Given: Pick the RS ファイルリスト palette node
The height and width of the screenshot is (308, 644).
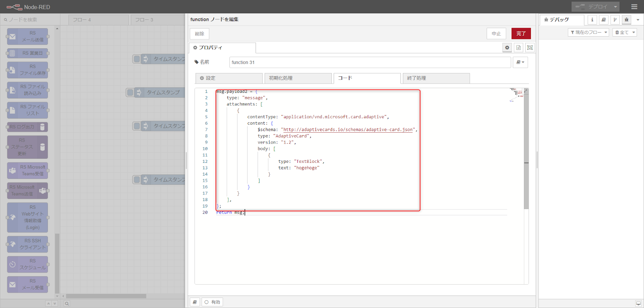Looking at the screenshot, I should coord(27,110).
